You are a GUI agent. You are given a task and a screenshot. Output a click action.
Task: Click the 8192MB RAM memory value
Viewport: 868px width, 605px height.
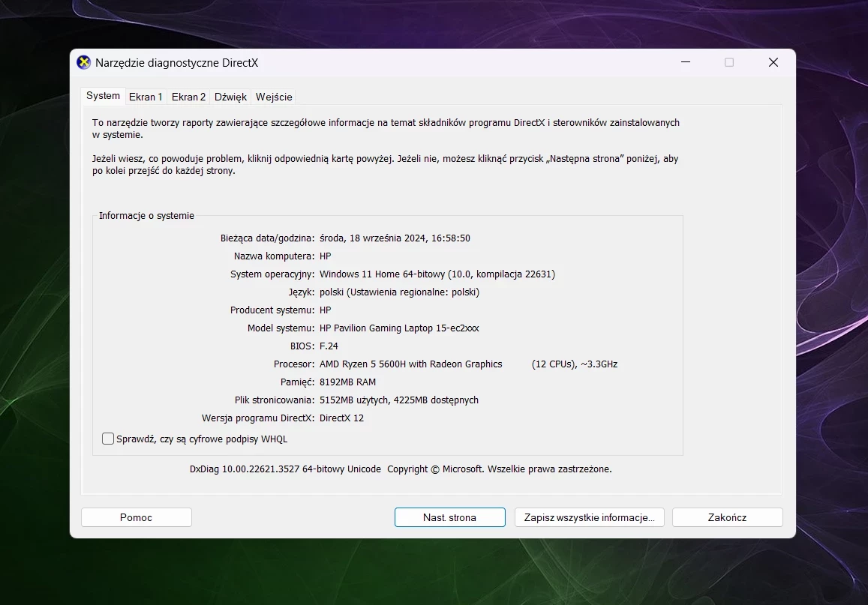(347, 382)
